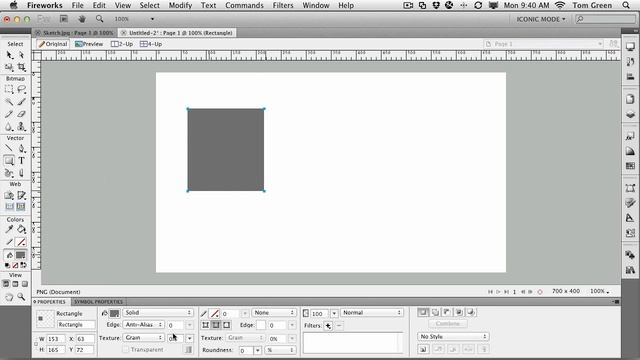The width and height of the screenshot is (640, 360).
Task: Open the ICONIC MODE workspace switcher
Action: [541, 19]
